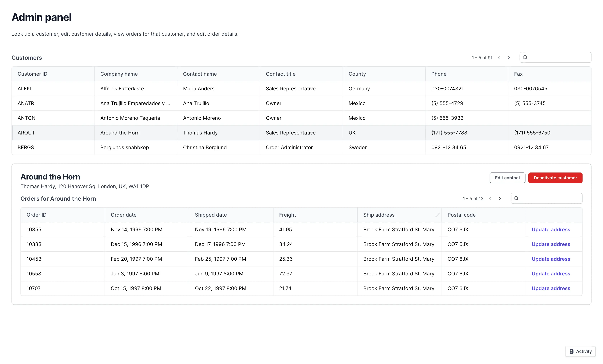This screenshot has height=364, width=603.
Task: Click the Company name column header
Action: tap(136, 74)
